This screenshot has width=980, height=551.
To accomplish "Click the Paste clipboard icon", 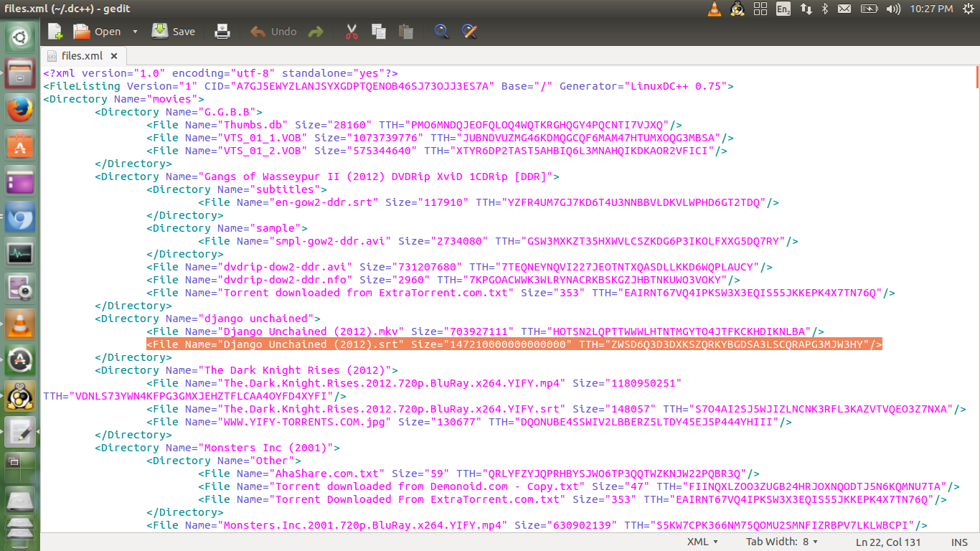I will point(405,32).
